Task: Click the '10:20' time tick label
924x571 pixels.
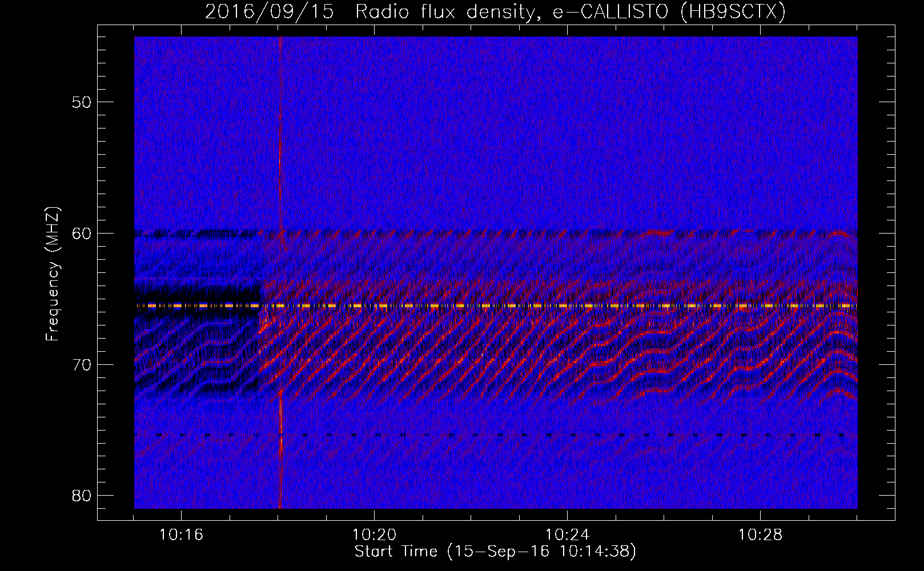Action: click(374, 535)
